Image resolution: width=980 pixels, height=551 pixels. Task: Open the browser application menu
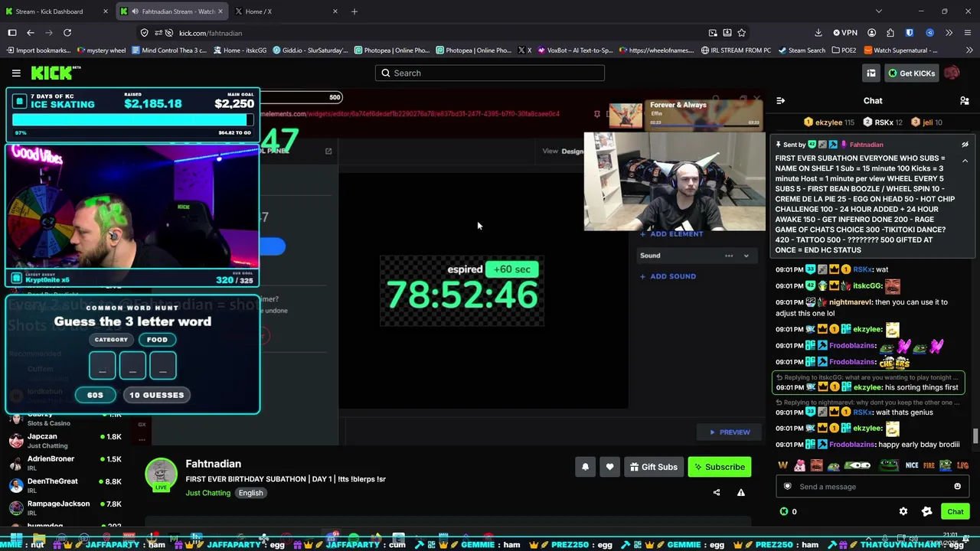[968, 33]
